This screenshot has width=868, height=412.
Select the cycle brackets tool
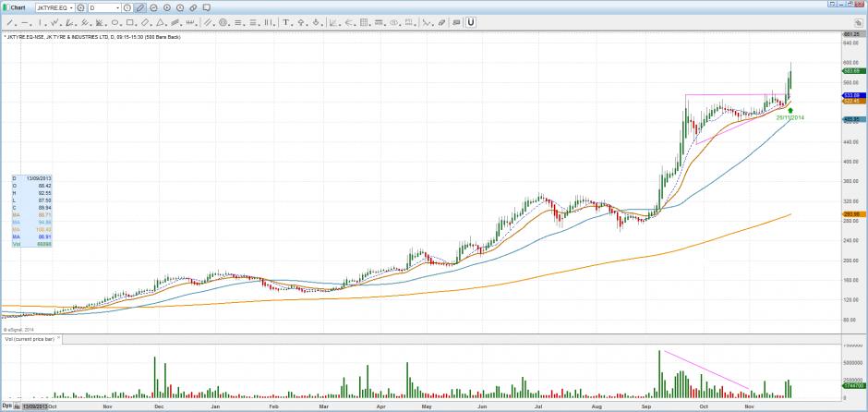click(x=190, y=22)
